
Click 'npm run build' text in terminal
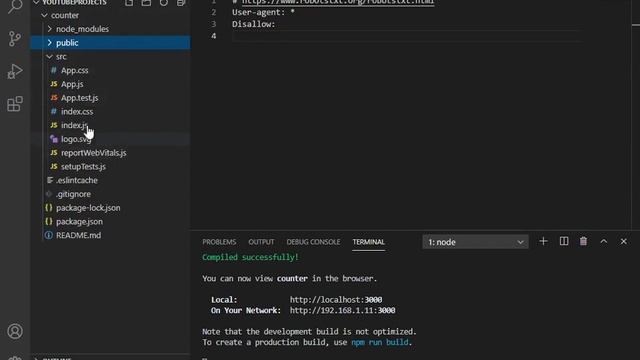click(x=380, y=342)
